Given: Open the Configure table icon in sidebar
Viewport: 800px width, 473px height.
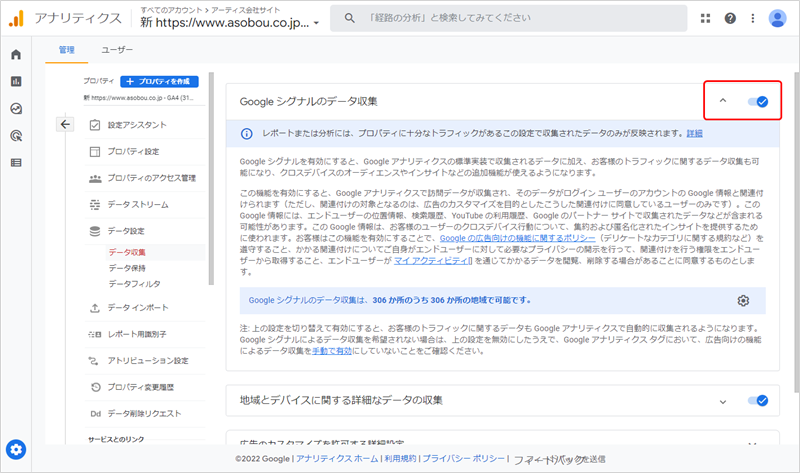Looking at the screenshot, I should 16,163.
